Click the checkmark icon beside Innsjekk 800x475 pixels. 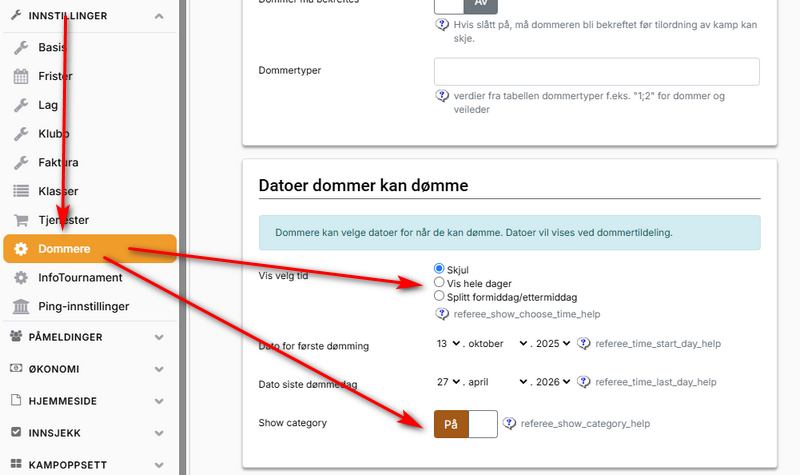[16, 432]
